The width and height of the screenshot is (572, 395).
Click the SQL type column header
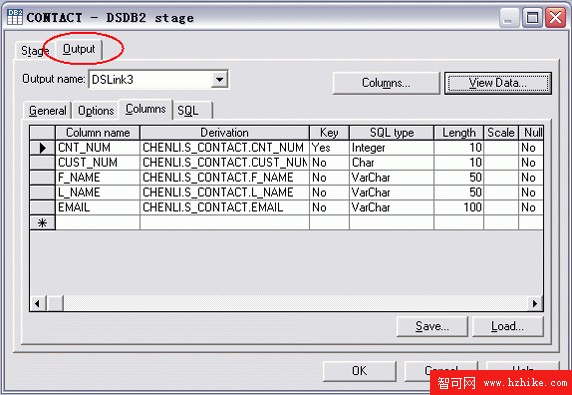tap(391, 133)
